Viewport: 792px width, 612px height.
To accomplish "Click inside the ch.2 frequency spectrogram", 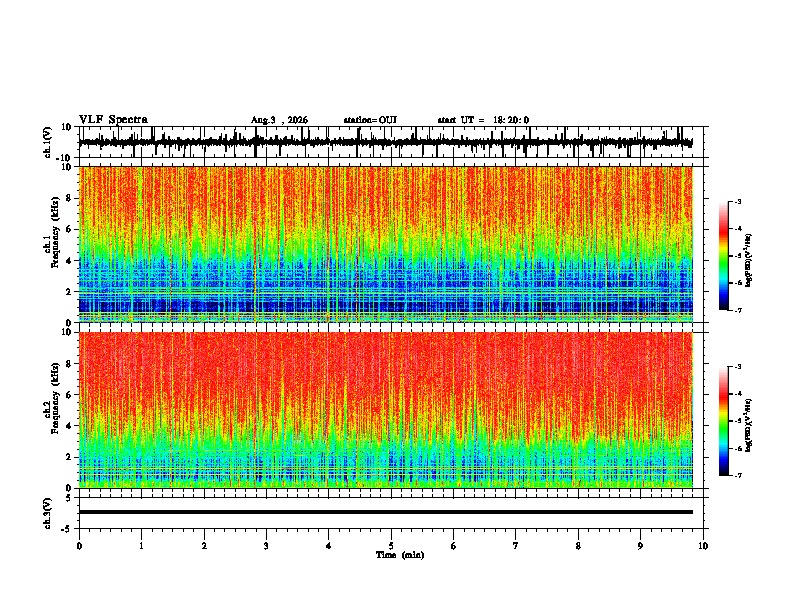I will click(x=386, y=410).
